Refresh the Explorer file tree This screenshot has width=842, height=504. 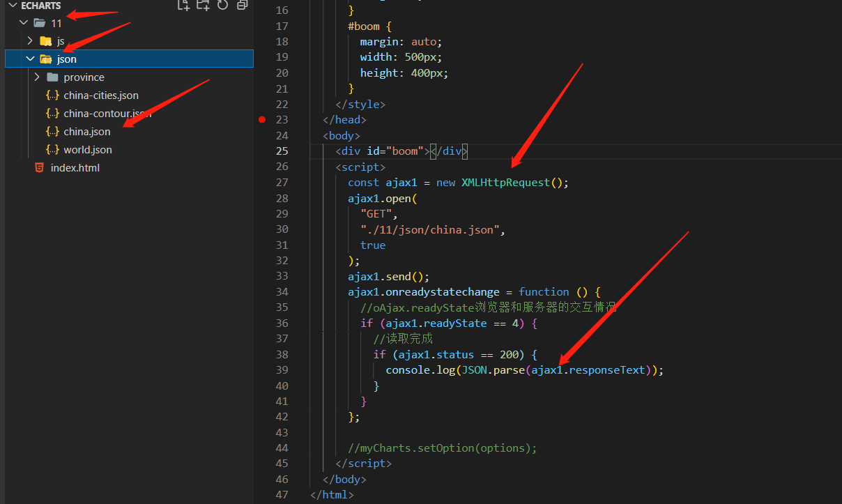pos(222,5)
